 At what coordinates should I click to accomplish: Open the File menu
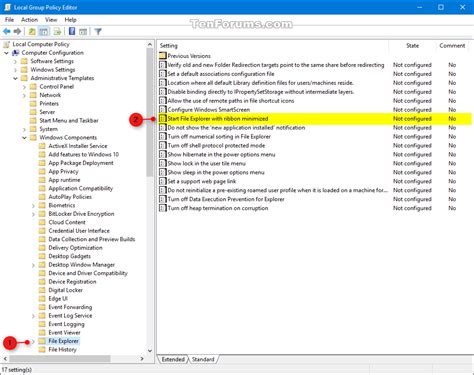pyautogui.click(x=9, y=20)
